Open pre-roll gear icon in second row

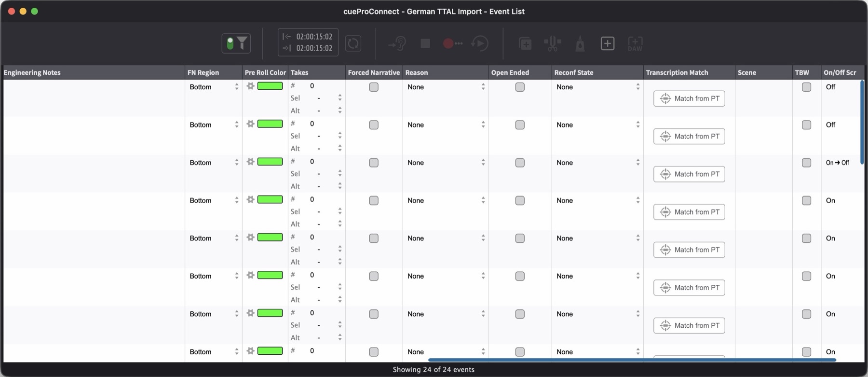coord(250,124)
